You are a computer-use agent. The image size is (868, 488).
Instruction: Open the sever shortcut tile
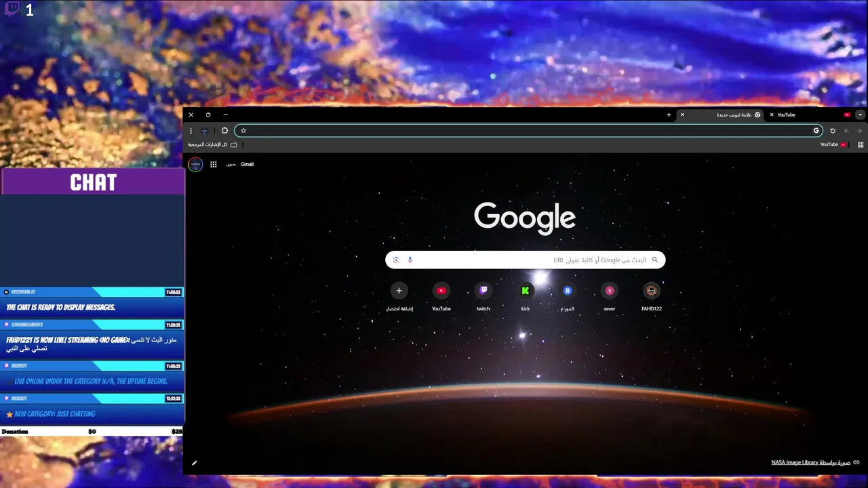(x=610, y=297)
